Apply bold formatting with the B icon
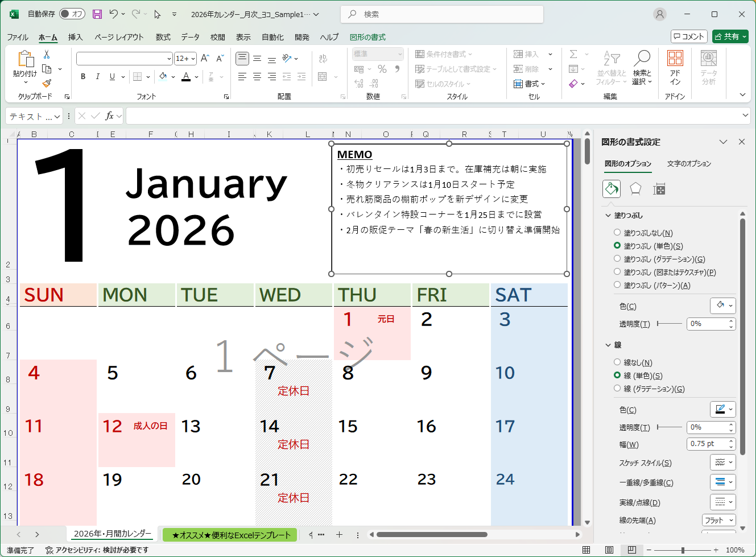The width and height of the screenshot is (756, 557). coord(82,76)
